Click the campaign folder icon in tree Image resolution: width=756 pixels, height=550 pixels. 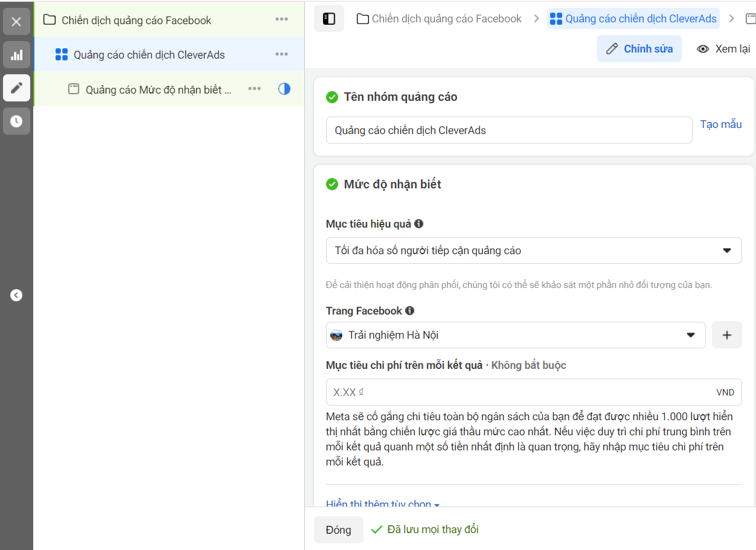tap(50, 20)
